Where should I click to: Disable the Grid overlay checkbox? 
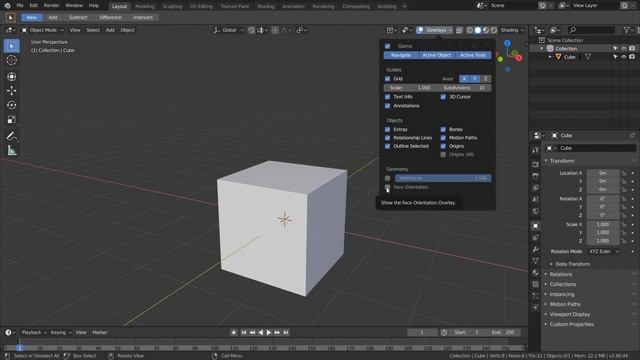pyautogui.click(x=387, y=79)
